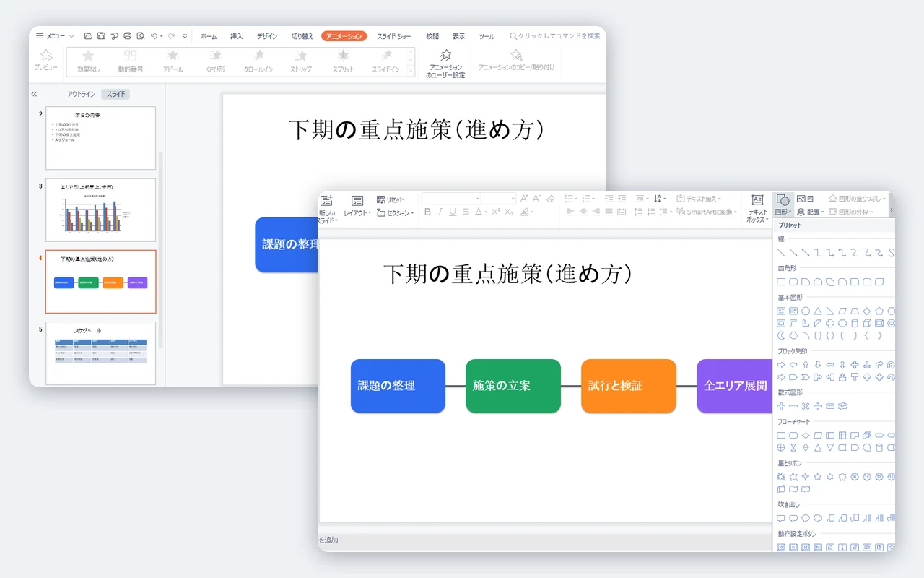The width and height of the screenshot is (924, 578).
Task: Select the slide 3 thumbnail エリア別
Action: [100, 210]
